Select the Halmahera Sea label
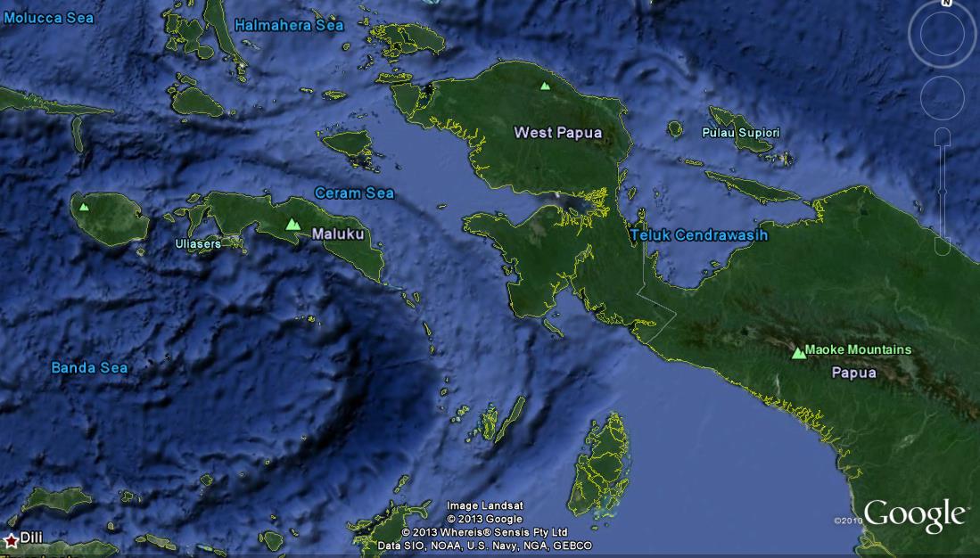 [x=290, y=25]
